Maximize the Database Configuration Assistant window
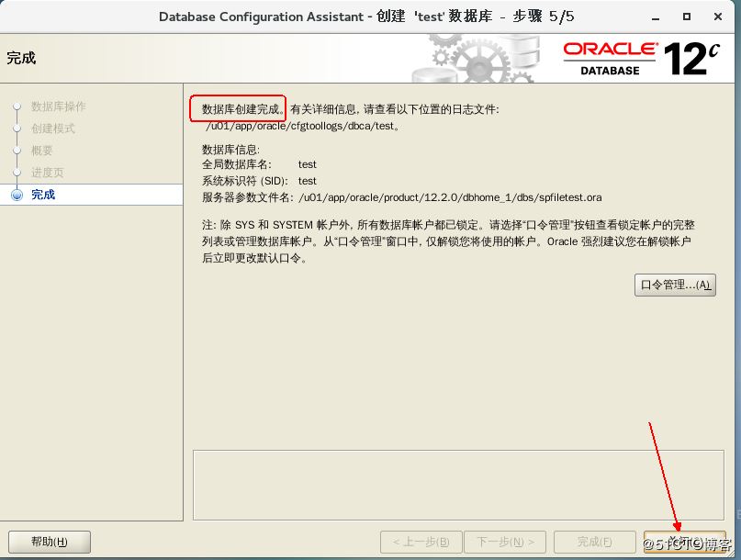Screen dimensions: 741x560 pos(687,17)
